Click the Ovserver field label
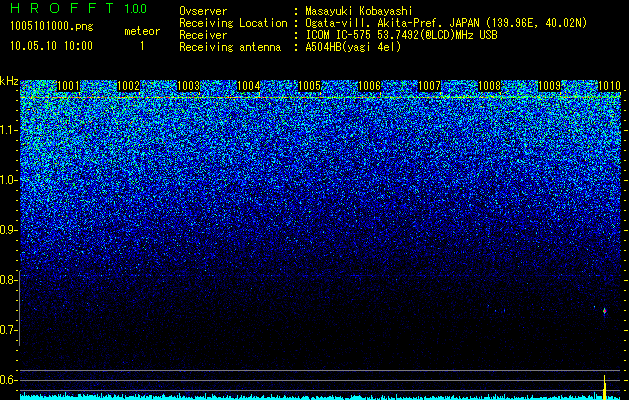Image resolution: width=629 pixels, height=400 pixels. click(203, 11)
